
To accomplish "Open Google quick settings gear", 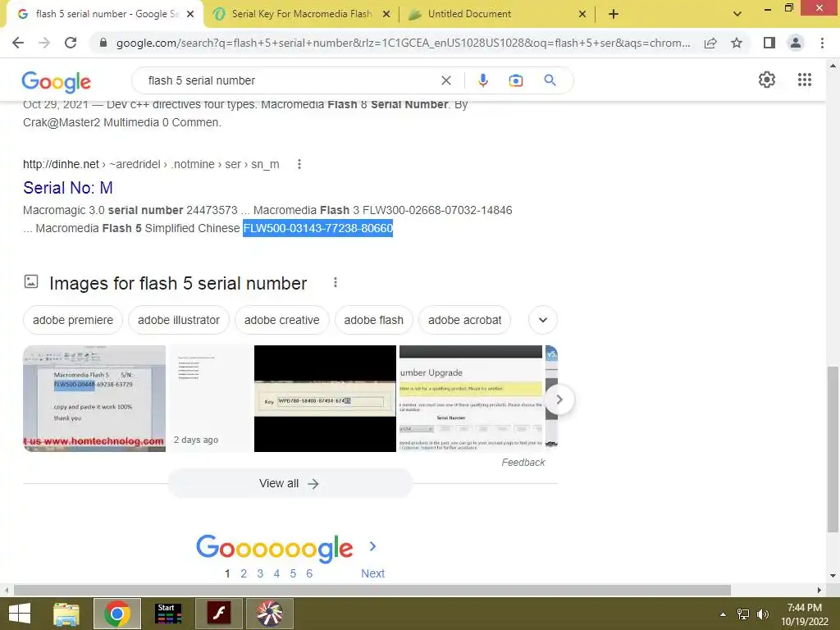I will [767, 80].
